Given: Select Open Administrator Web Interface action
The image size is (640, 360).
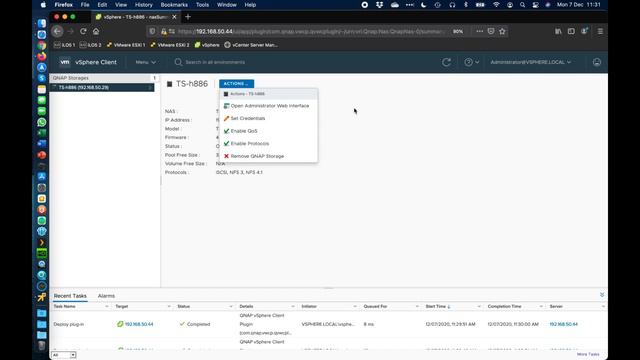Looking at the screenshot, I should [269, 106].
